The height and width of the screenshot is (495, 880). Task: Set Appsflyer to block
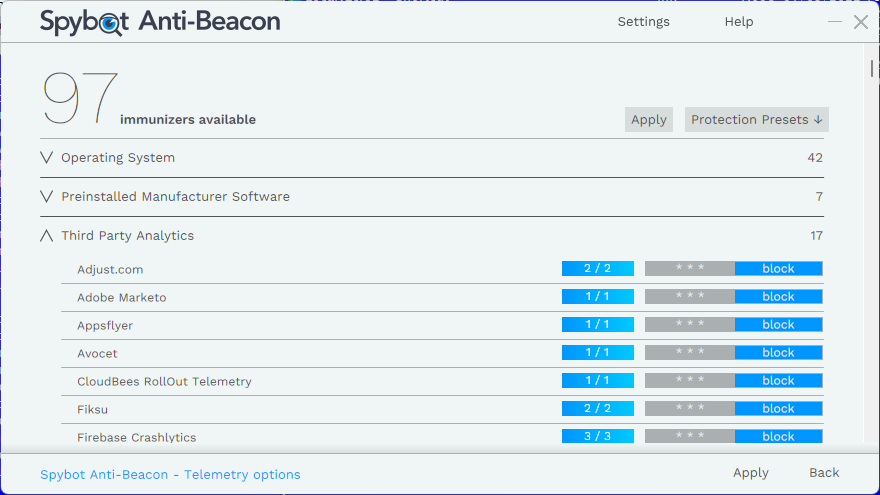point(778,324)
